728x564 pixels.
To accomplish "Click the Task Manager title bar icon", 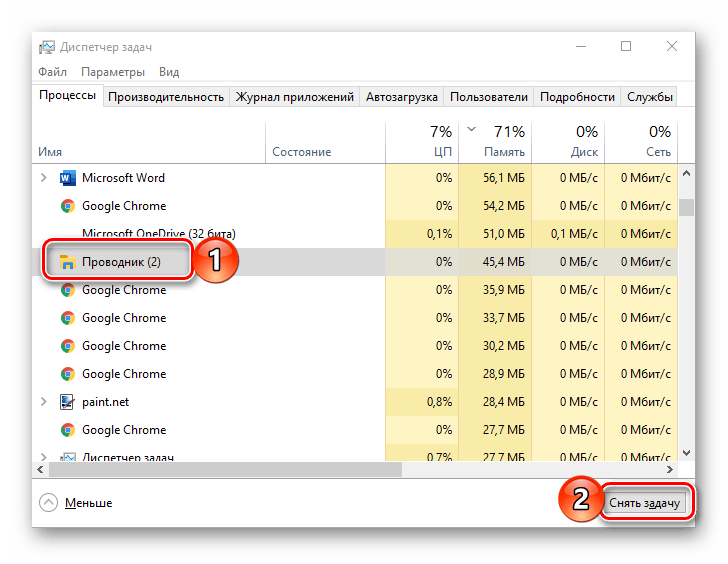I will pyautogui.click(x=47, y=47).
